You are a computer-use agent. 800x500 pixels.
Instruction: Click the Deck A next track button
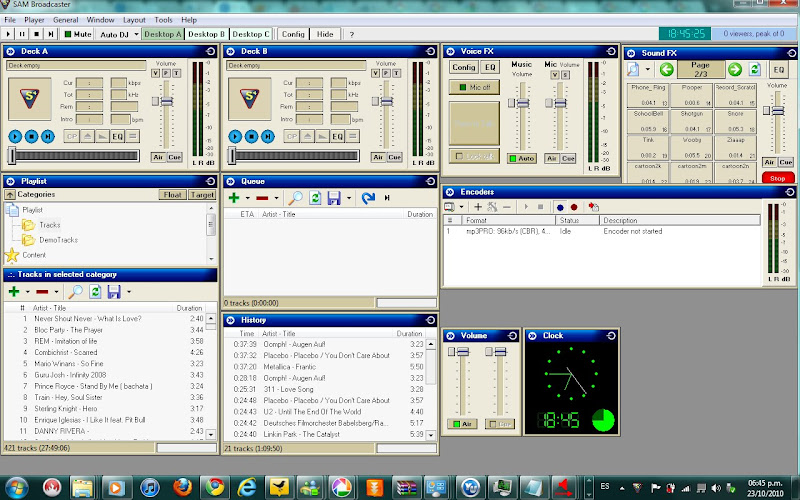coord(48,136)
